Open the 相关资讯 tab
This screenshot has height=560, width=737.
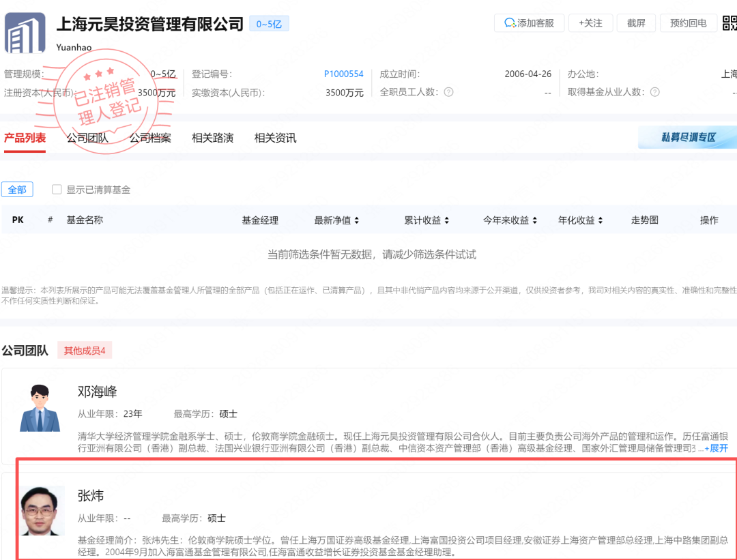coord(275,138)
